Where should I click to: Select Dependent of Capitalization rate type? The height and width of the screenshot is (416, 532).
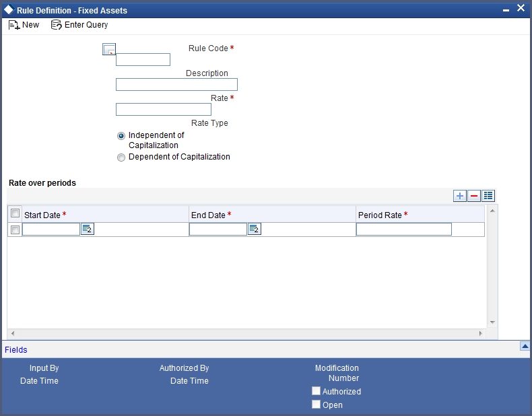(x=121, y=158)
